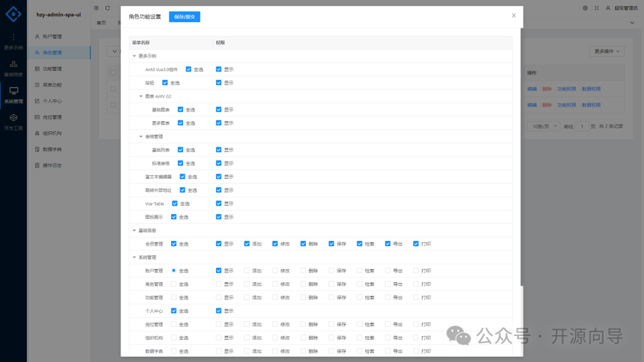This screenshot has width=644, height=362.
Task: Toggle 打印 permission for 会员管理
Action: click(416, 244)
